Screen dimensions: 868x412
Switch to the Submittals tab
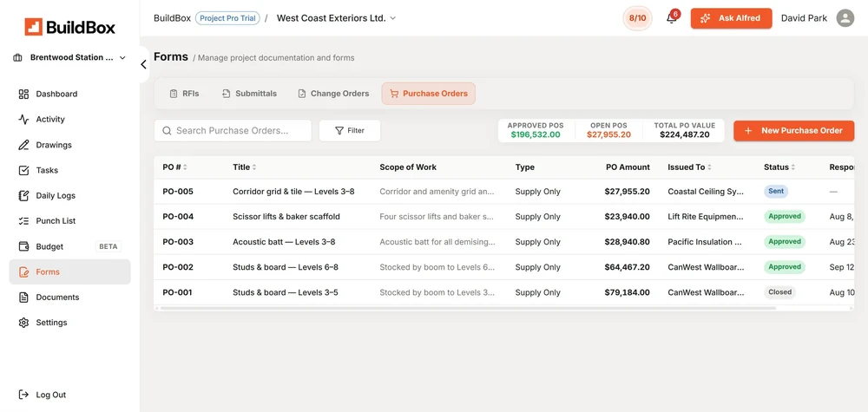click(x=249, y=94)
